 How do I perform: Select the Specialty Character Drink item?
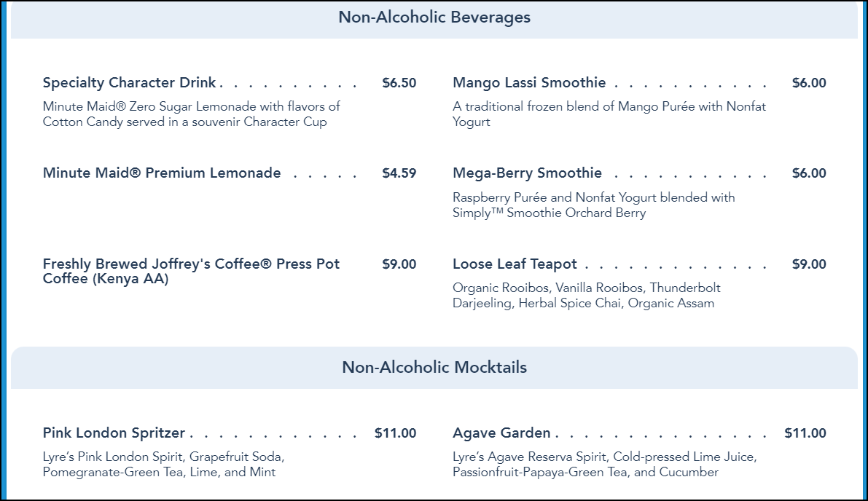click(129, 83)
